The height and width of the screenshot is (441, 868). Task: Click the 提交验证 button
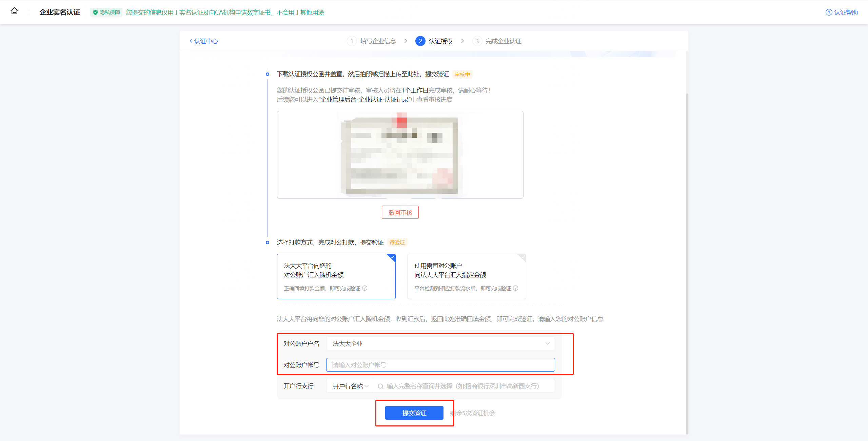click(x=414, y=413)
